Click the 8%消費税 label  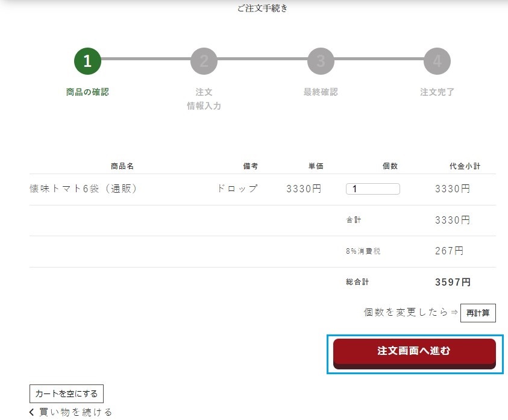(x=363, y=251)
